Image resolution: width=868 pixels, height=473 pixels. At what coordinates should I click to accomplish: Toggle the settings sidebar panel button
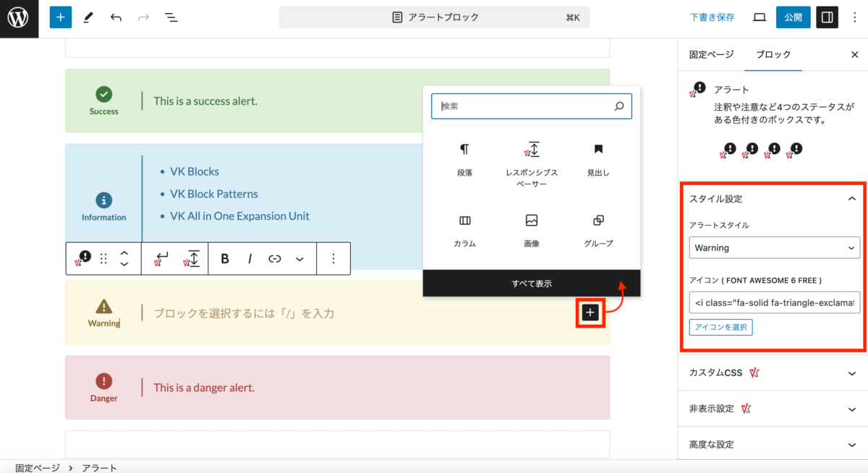(827, 17)
